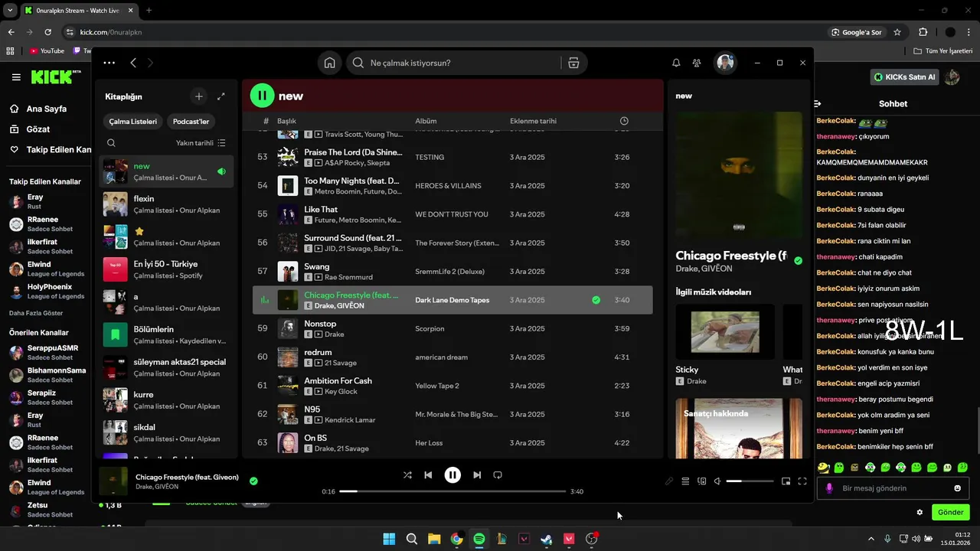Click the 'Ne çalmak istiyorsun?' search field
The image size is (980, 551).
(x=453, y=63)
